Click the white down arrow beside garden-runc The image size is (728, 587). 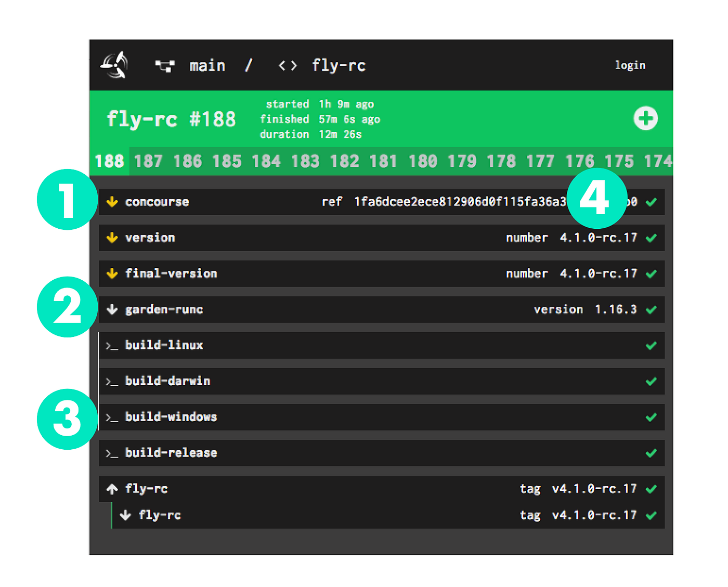pyautogui.click(x=112, y=309)
